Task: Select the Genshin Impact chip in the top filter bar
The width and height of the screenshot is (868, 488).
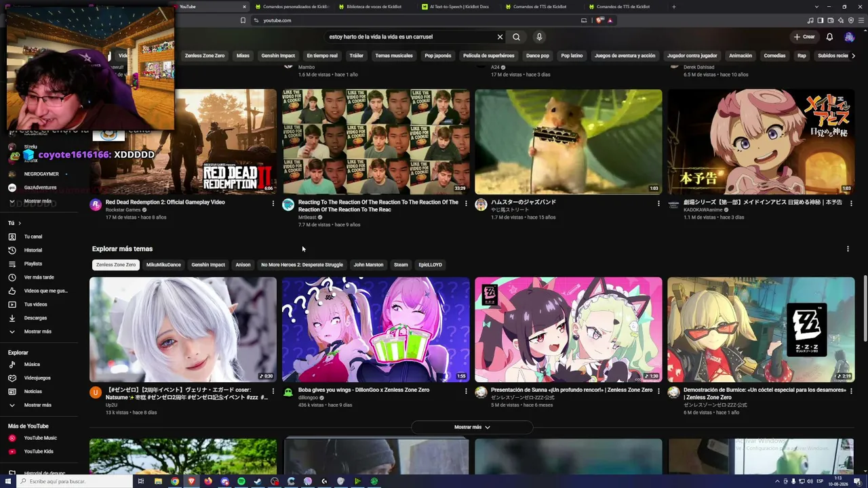Action: coord(278,56)
